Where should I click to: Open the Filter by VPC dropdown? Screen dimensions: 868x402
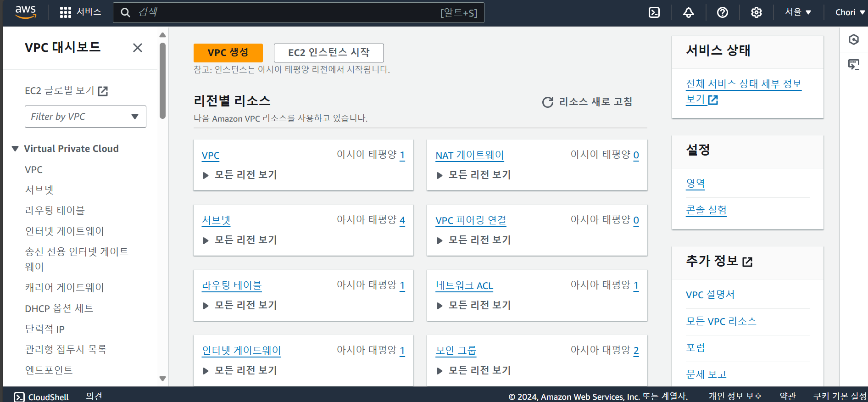pos(85,117)
